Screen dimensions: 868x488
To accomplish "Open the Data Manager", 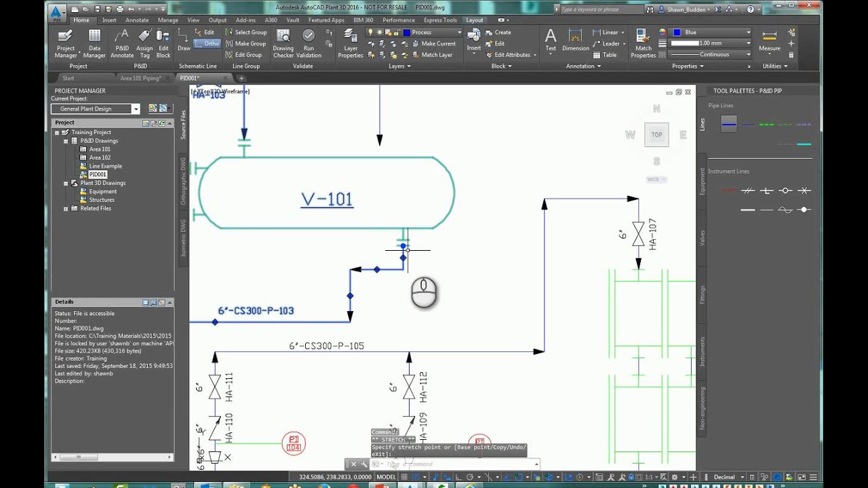I will coord(94,43).
